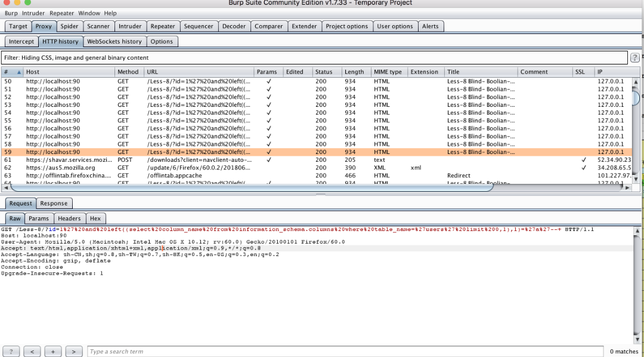Select the offlintab.firefoxchina row
Screen dimensions: 644x357
coord(317,176)
